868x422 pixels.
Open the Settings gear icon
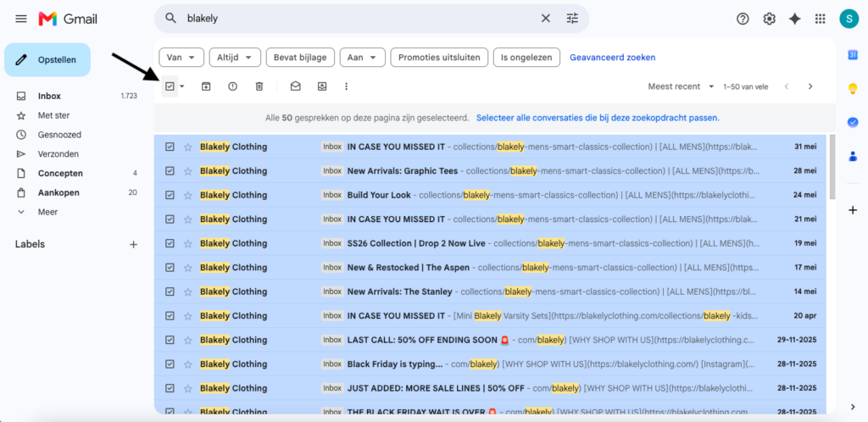(769, 19)
